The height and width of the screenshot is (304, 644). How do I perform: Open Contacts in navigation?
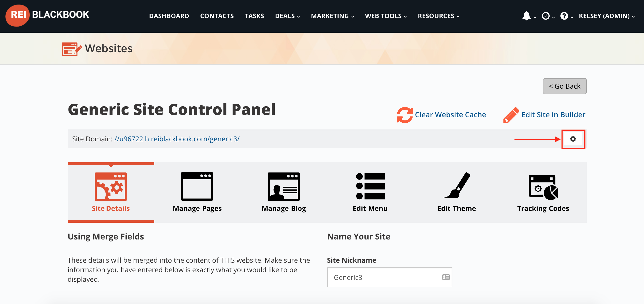click(x=217, y=16)
